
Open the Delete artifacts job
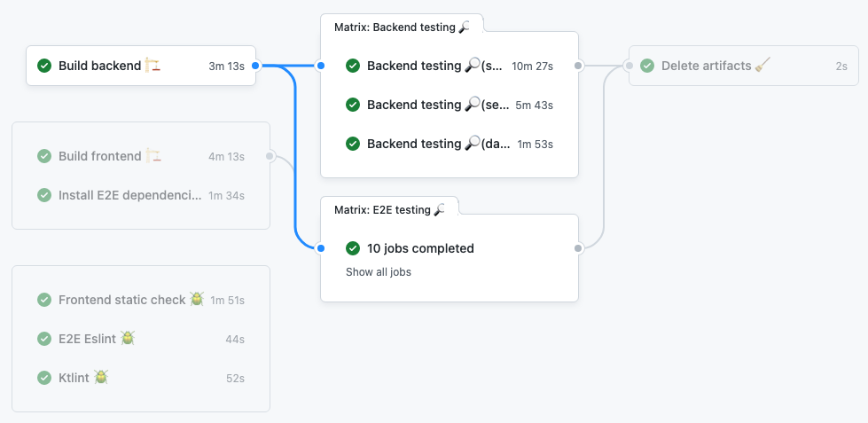706,66
